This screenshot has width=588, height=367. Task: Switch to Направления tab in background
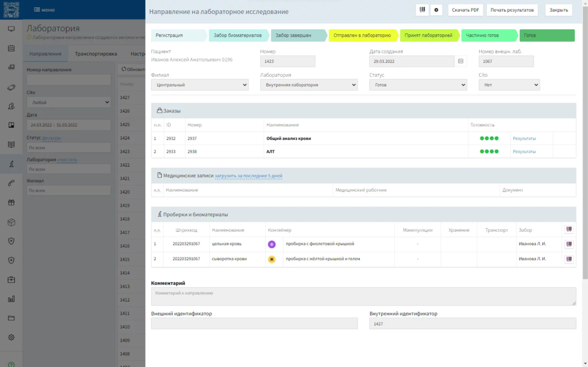pyautogui.click(x=45, y=54)
